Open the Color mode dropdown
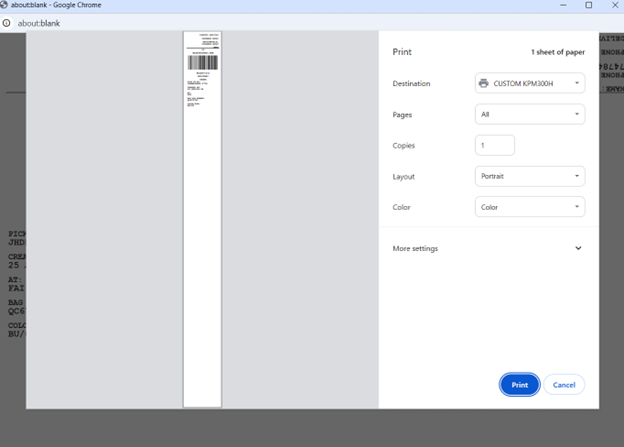624x447 pixels. (529, 207)
